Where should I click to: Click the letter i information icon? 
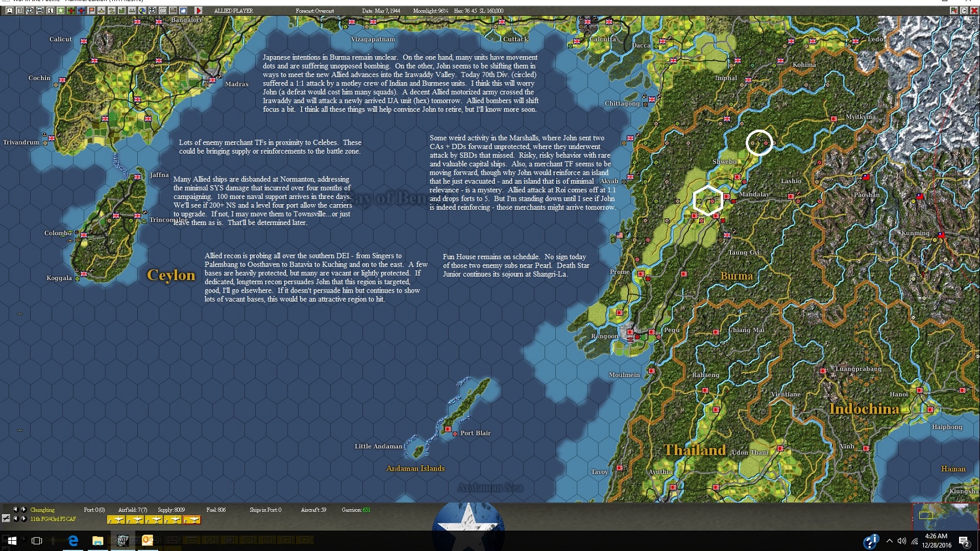tap(50, 11)
